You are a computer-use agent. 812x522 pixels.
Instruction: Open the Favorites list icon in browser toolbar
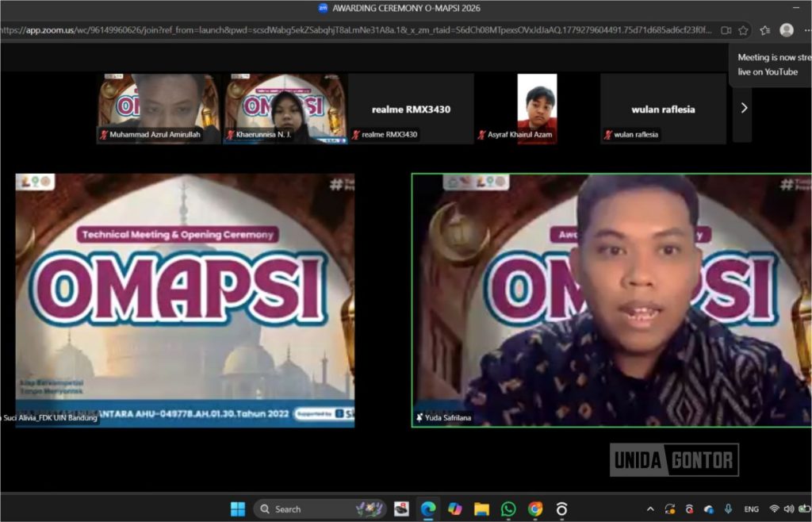point(765,31)
